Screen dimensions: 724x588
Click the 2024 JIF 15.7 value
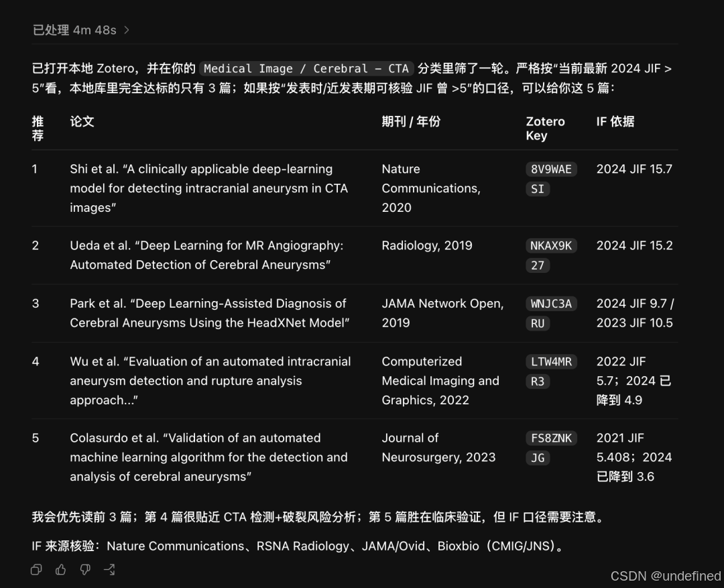[634, 169]
